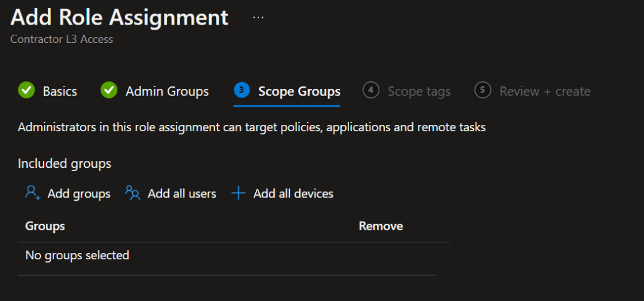
Task: Click the plus icon for Add all devices
Action: point(238,193)
